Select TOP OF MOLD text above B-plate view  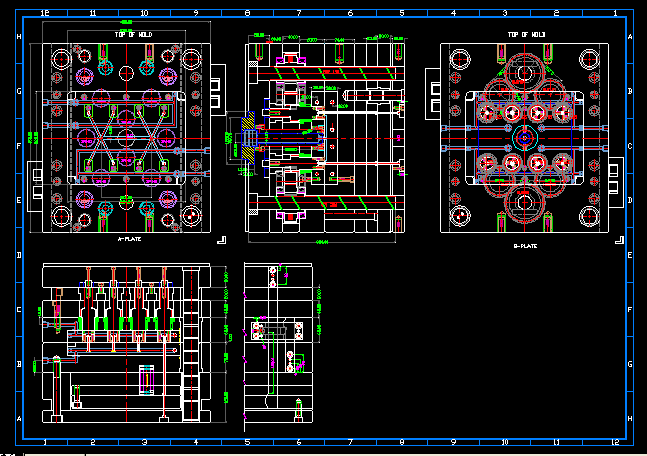(526, 35)
